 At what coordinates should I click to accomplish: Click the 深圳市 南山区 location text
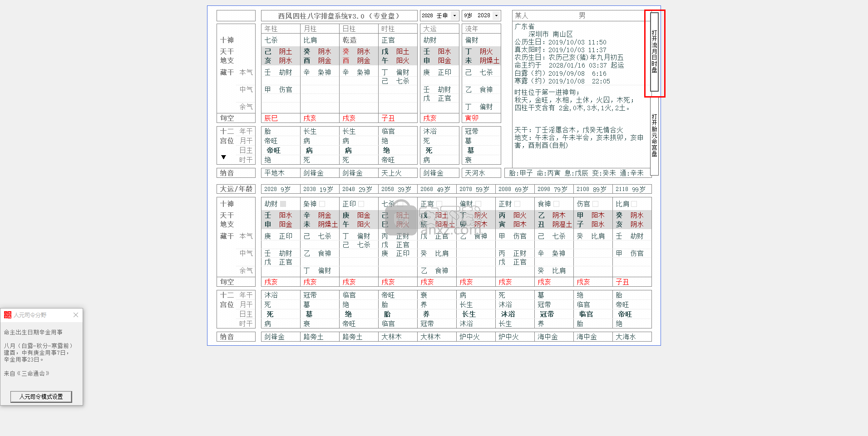(550, 34)
